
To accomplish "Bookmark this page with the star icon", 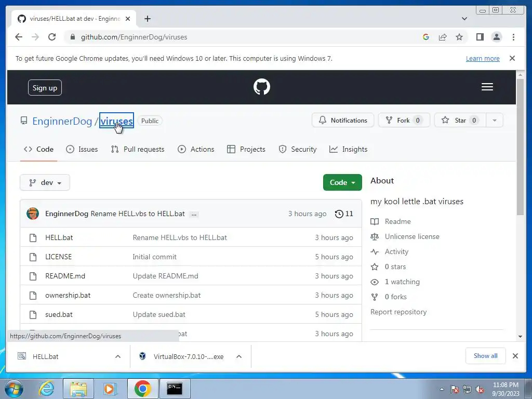I will tap(459, 37).
